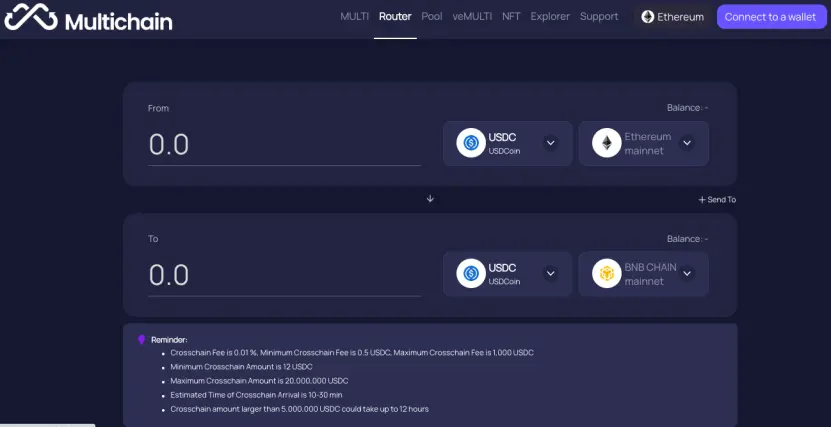
Task: Click the 'To' label text
Action: click(x=153, y=239)
